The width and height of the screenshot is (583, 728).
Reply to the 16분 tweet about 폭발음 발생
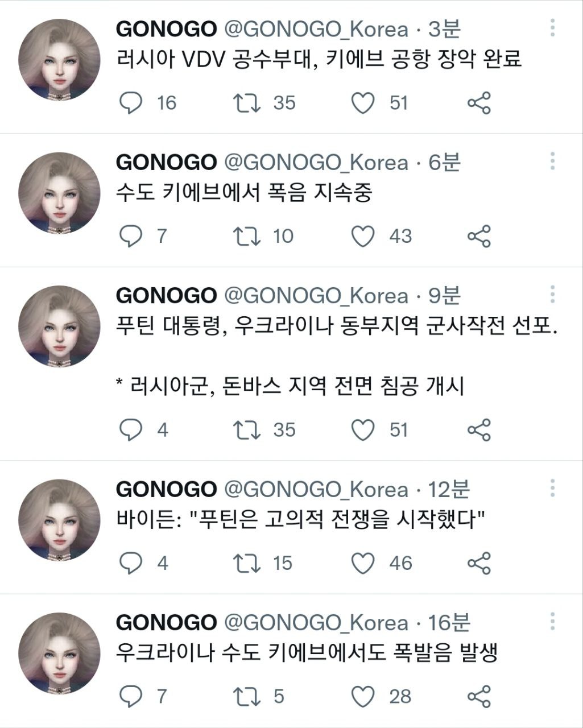coord(131,696)
